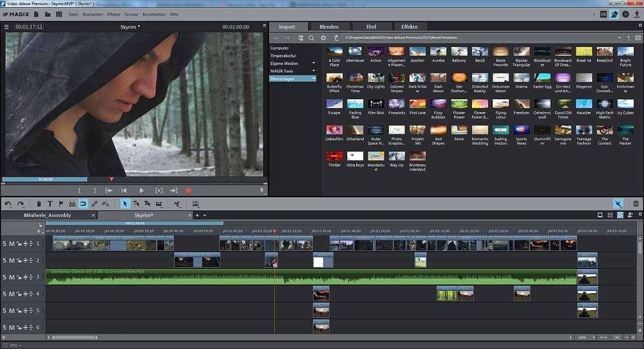644x349 pixels.
Task: Click the red record button under preview
Action: 189,191
